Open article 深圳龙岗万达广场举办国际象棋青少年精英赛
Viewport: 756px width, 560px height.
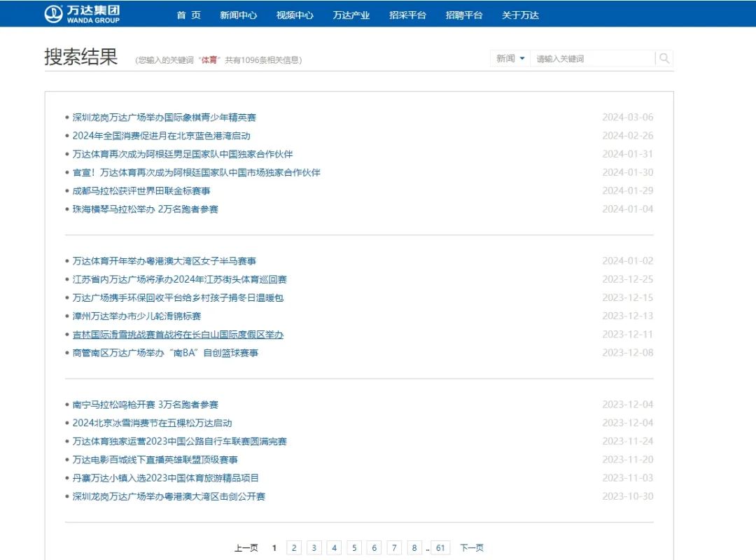tap(164, 118)
